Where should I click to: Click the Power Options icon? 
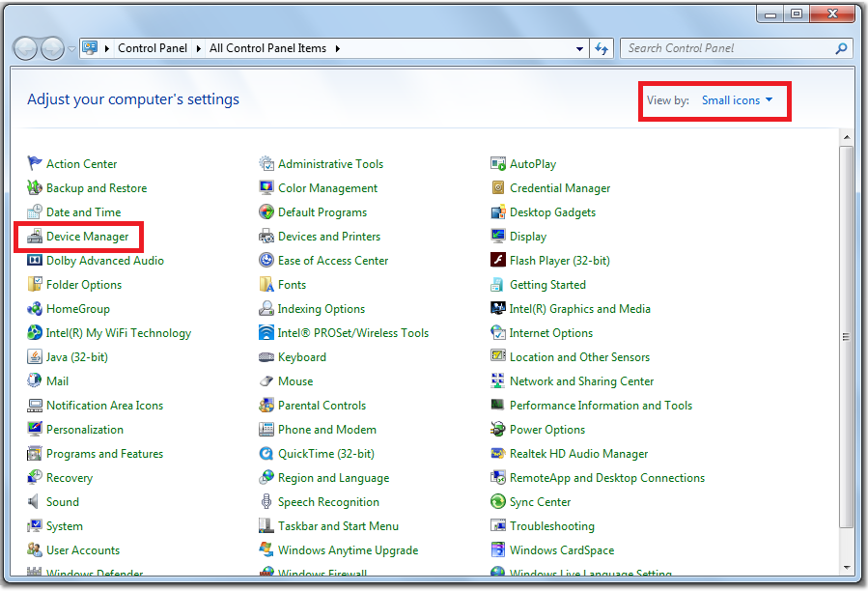click(x=498, y=430)
